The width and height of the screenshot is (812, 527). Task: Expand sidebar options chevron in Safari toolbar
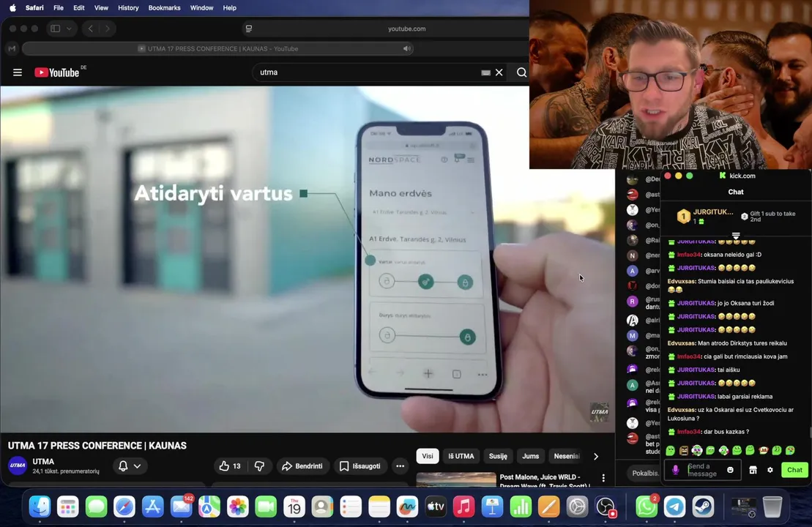[x=69, y=29]
